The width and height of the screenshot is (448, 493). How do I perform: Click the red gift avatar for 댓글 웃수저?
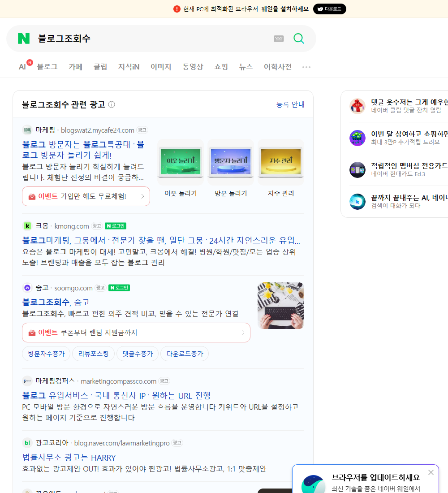pos(358,106)
